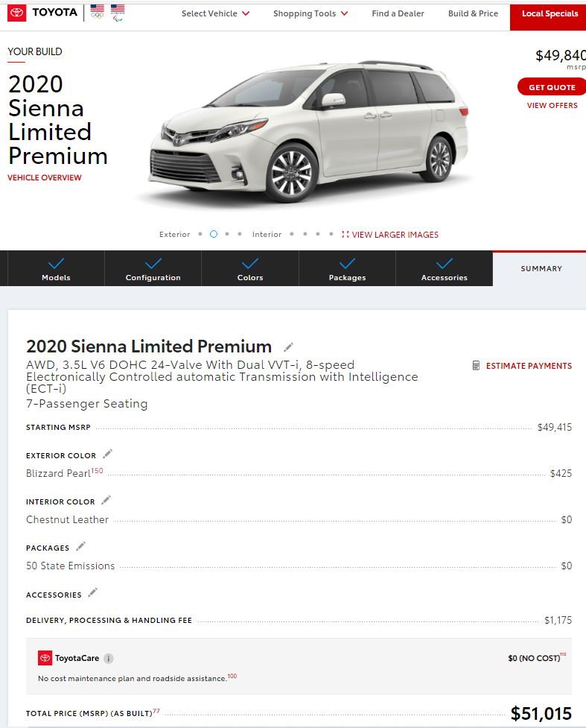This screenshot has width=586, height=728.
Task: Open View Larger Images expander
Action: [x=389, y=235]
